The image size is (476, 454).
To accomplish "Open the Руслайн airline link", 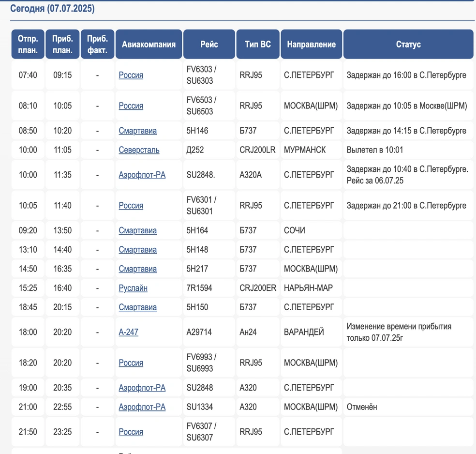I will tap(133, 288).
